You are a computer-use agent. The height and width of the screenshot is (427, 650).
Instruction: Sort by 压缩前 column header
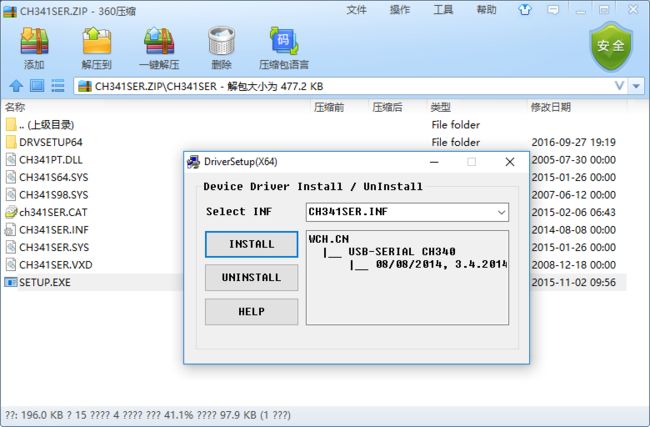click(329, 107)
